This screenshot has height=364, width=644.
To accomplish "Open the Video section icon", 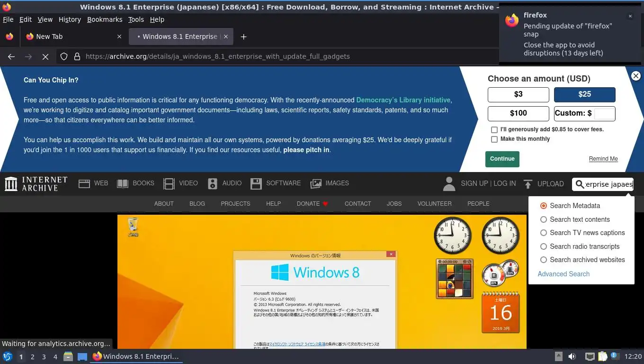I will (x=169, y=184).
